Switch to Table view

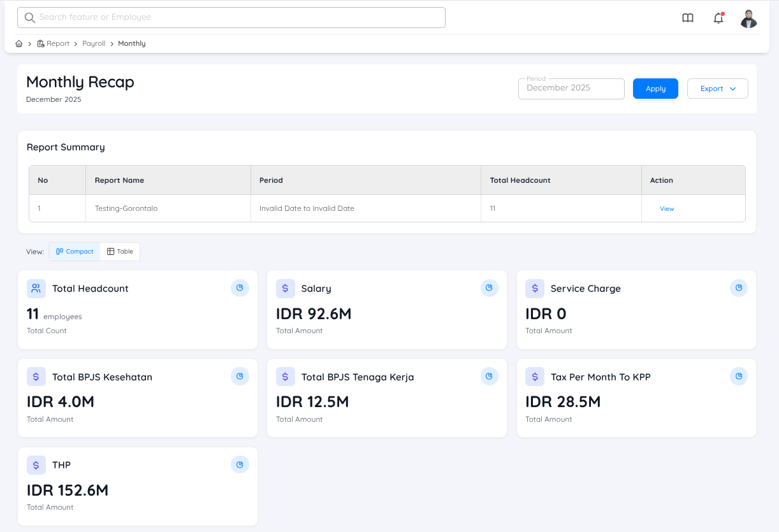120,252
